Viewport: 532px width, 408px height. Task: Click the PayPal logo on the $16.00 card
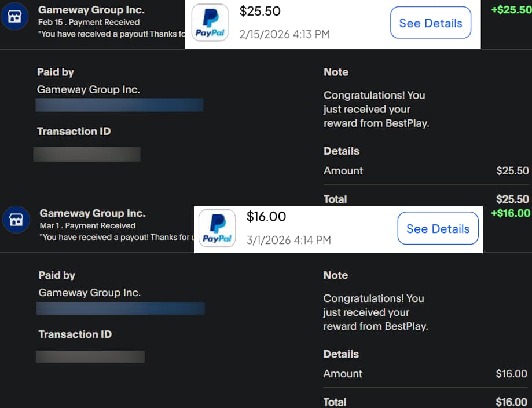217,228
